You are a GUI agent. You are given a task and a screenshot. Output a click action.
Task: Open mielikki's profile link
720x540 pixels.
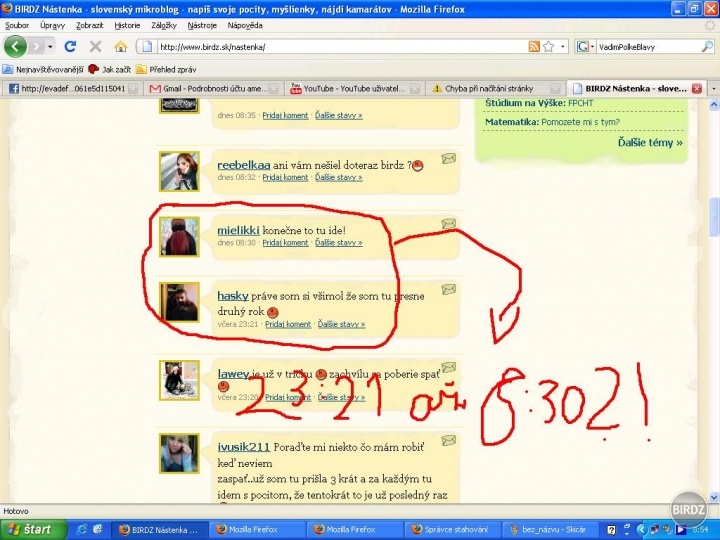click(x=238, y=231)
